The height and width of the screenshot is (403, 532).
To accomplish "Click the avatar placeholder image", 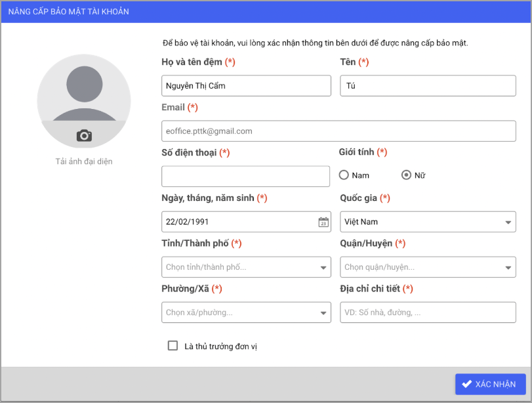I will tap(84, 92).
